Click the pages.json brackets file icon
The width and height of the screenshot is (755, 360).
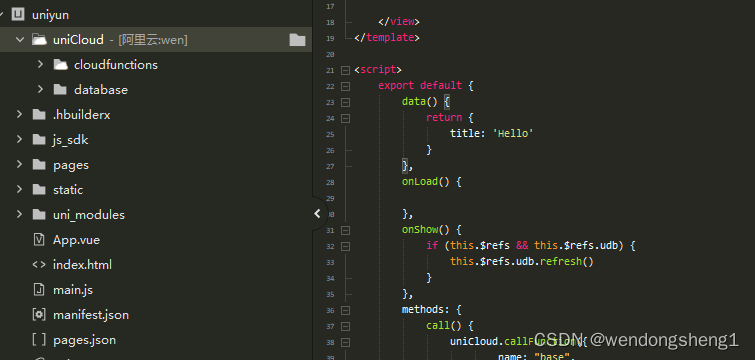[x=39, y=340]
